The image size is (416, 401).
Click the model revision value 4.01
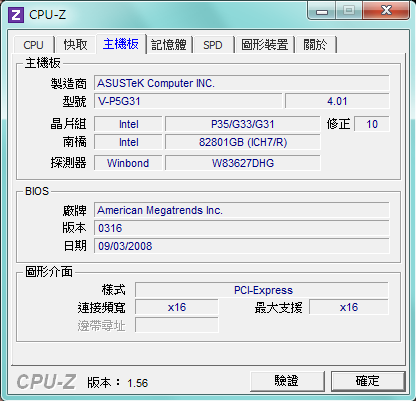point(337,101)
